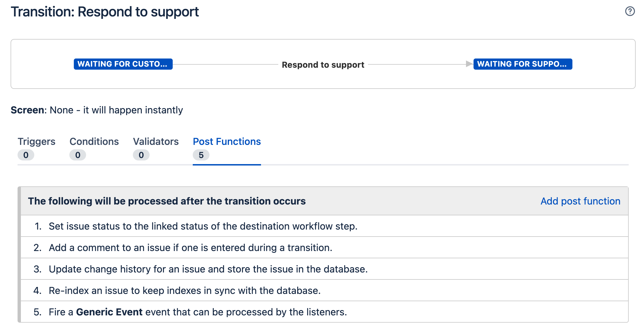
Task: Click the transition arrow head icon
Action: (x=469, y=64)
